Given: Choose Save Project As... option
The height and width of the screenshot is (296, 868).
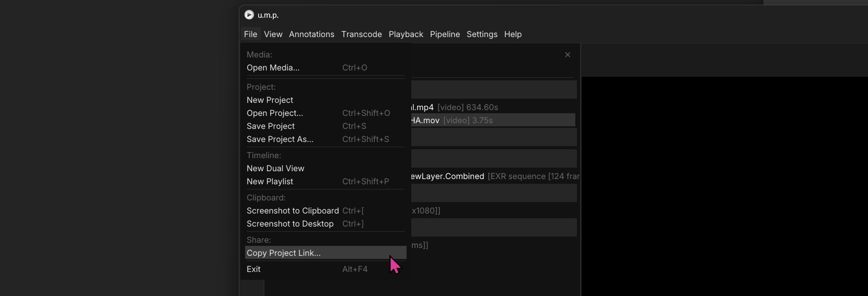Looking at the screenshot, I should tap(280, 139).
